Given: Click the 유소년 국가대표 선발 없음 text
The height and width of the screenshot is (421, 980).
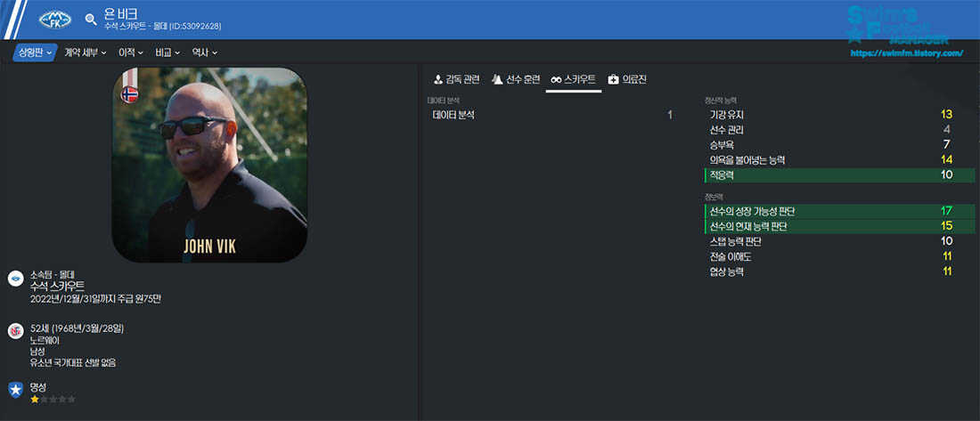Looking at the screenshot, I should pyautogui.click(x=73, y=362).
